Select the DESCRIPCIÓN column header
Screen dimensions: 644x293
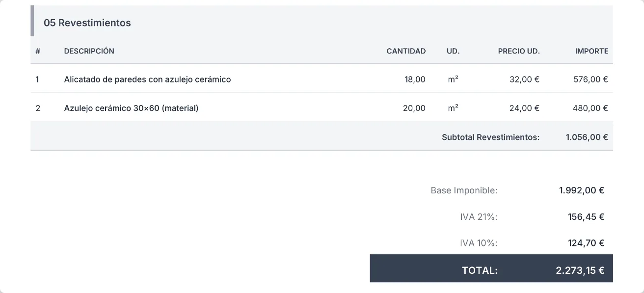pos(89,51)
